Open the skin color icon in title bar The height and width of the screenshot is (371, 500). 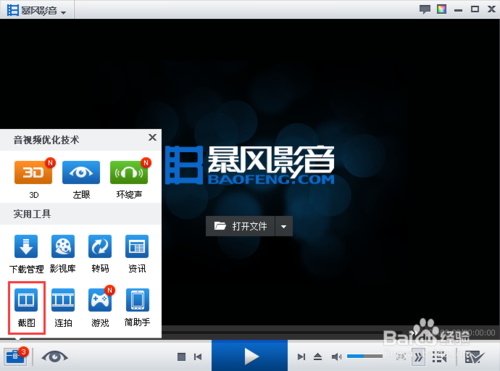[442, 9]
